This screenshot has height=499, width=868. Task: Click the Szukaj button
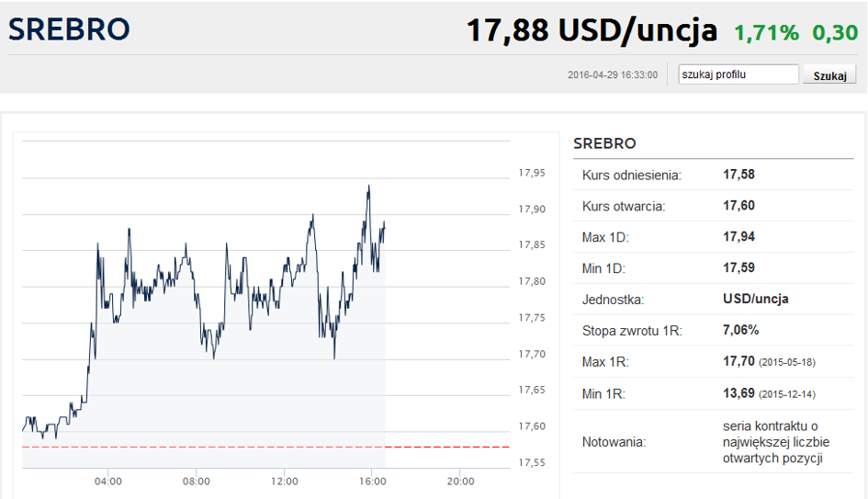point(829,75)
